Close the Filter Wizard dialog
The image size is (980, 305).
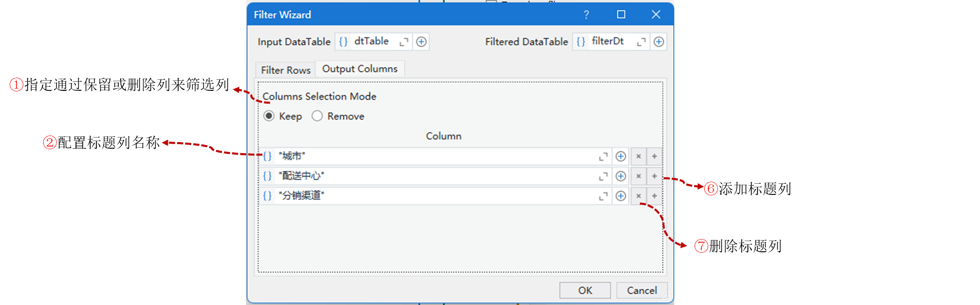[x=656, y=15]
